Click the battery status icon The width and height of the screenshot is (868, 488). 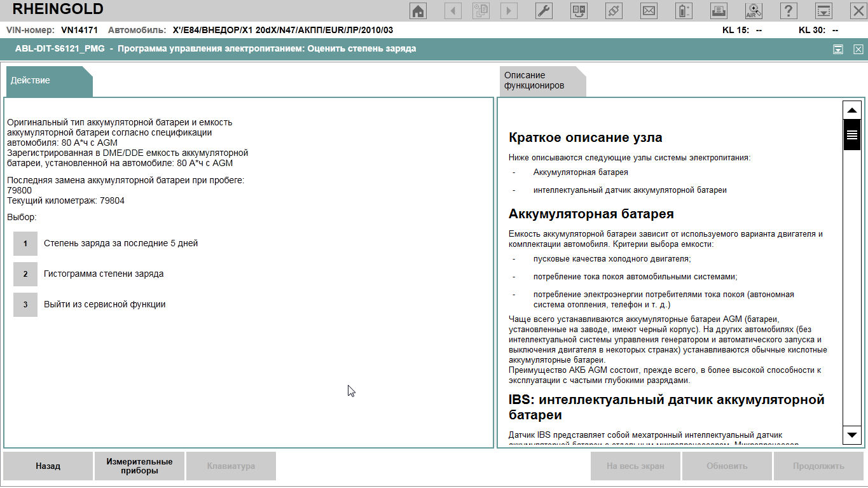(684, 11)
